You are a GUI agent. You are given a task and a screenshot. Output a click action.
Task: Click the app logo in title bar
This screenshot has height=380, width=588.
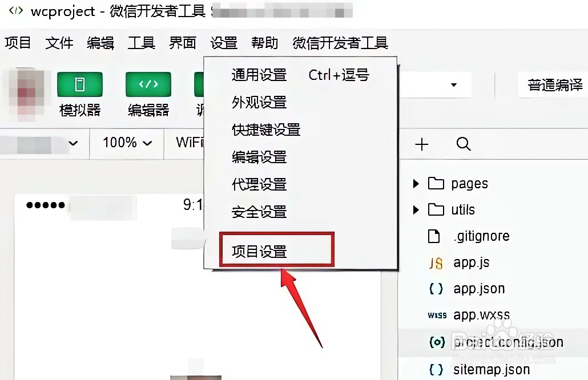click(16, 10)
